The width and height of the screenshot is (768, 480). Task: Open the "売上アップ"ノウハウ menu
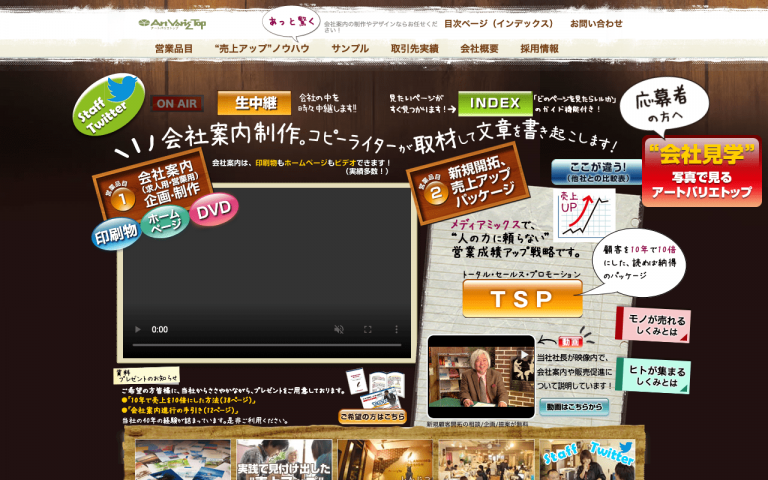(262, 48)
